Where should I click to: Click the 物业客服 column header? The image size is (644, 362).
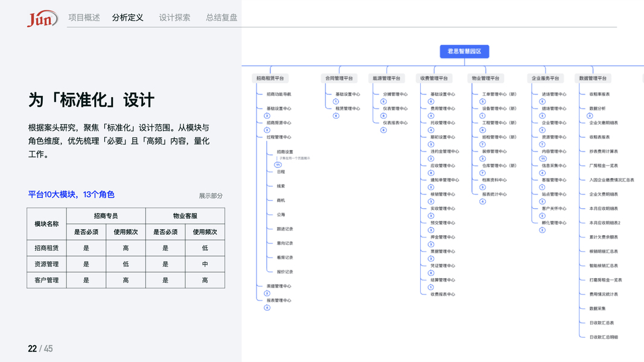pos(185,216)
